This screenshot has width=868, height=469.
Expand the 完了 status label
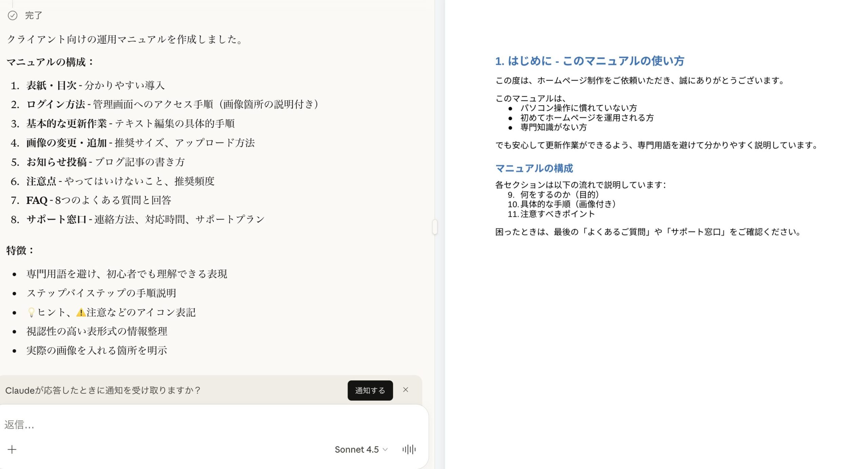(x=34, y=15)
